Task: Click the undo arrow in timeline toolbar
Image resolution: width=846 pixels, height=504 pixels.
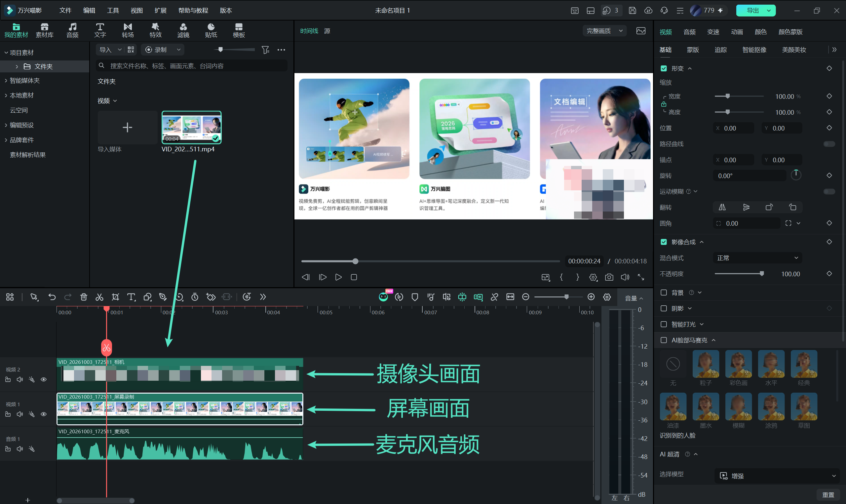Action: 52,297
